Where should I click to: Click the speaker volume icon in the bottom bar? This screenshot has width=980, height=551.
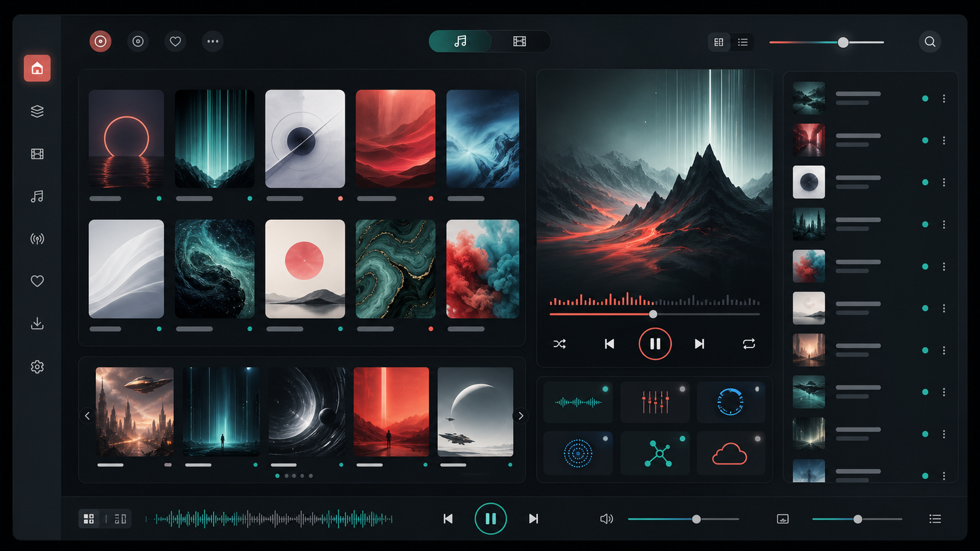tap(606, 519)
